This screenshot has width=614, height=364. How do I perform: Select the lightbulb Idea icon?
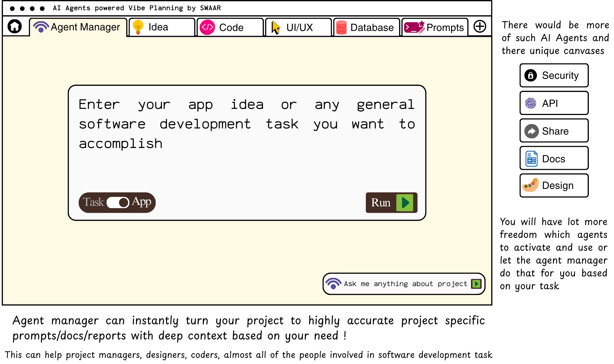click(x=138, y=27)
